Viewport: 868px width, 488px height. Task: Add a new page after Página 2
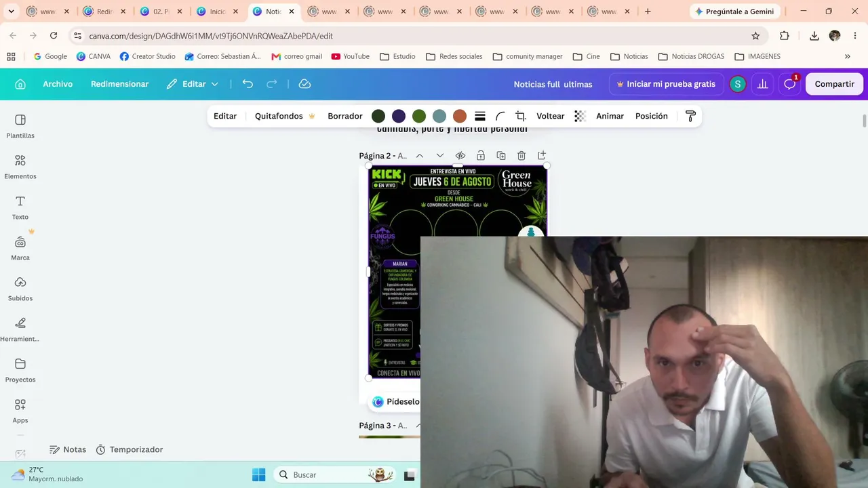[x=542, y=156]
